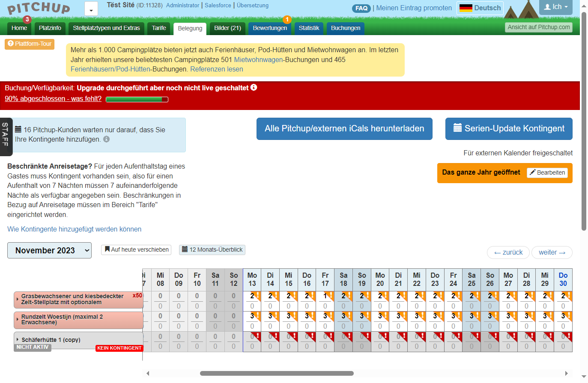588x383 pixels.
Task: Click the 'Referenzen lesen' link
Action: pos(217,69)
